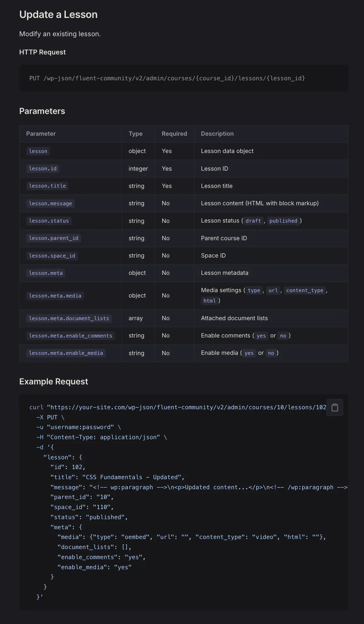Click the lesson.space_id parameter
The image size is (364, 624).
(52, 256)
